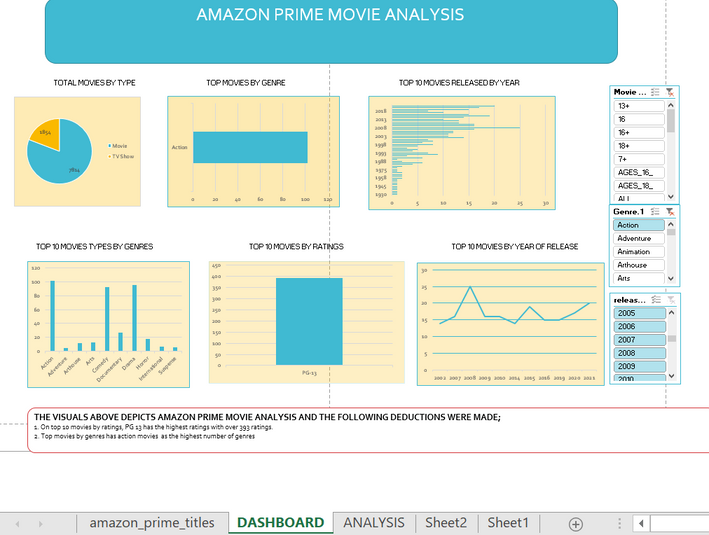Screen dimensions: 709x535
Task: Toggle multi-select on the release year slicer
Action: tap(656, 300)
